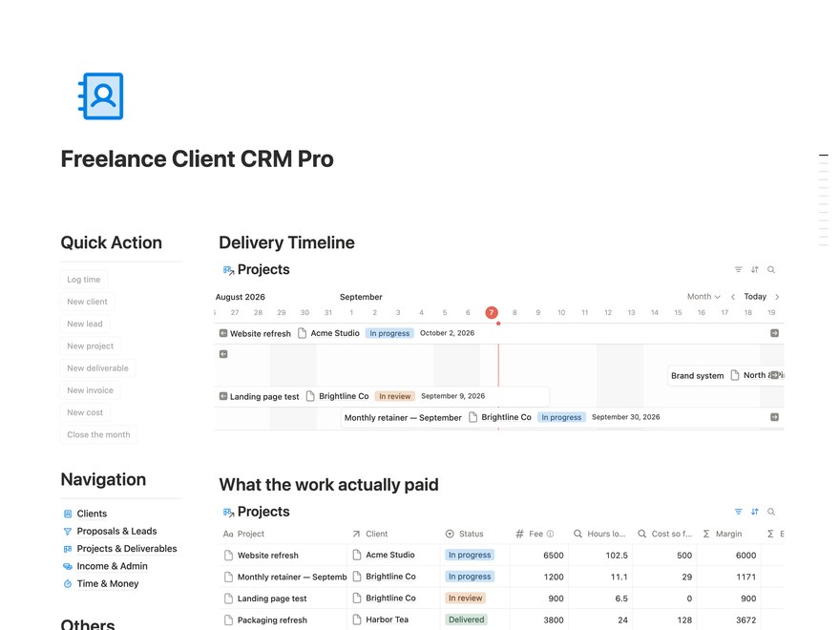Open sort icon in Delivery Timeline toolbar
Screen dimensions: 840x630
(x=754, y=269)
